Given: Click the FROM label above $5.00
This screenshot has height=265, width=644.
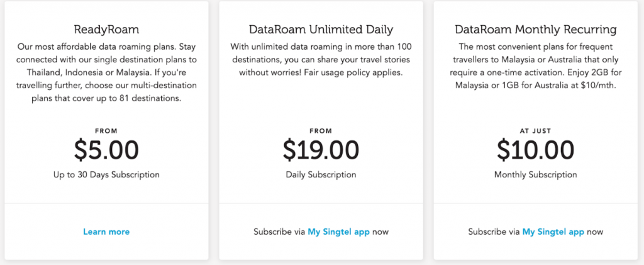Looking at the screenshot, I should (106, 130).
